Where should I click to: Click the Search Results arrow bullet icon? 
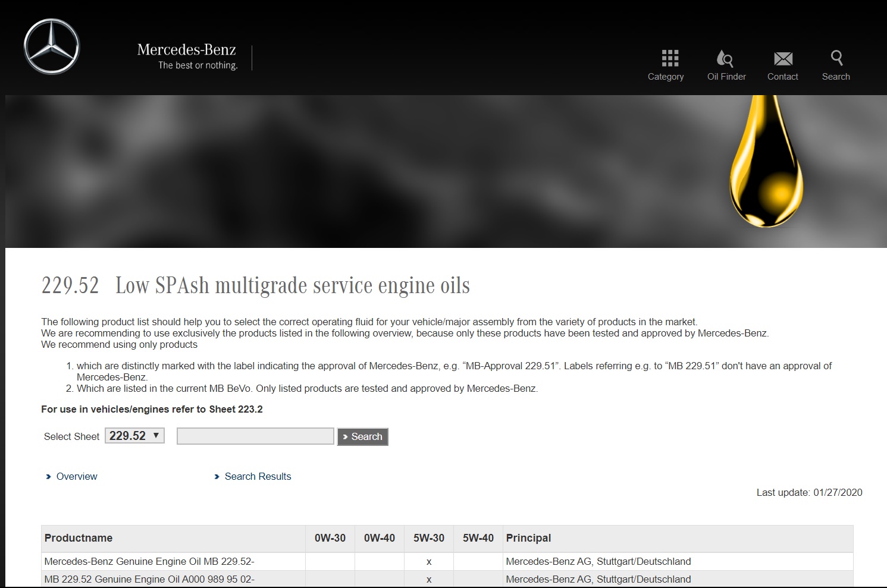tap(217, 477)
